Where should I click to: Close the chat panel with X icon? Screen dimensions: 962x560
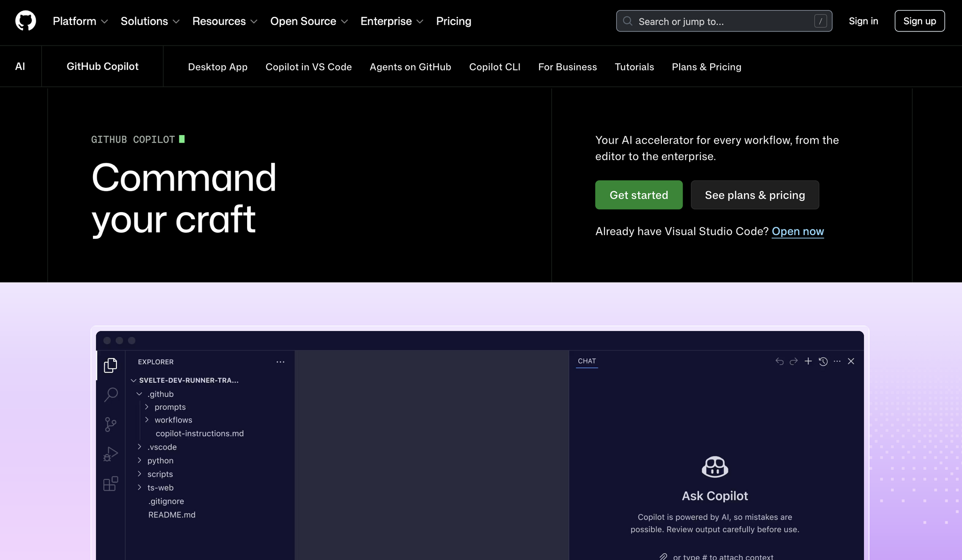851,361
